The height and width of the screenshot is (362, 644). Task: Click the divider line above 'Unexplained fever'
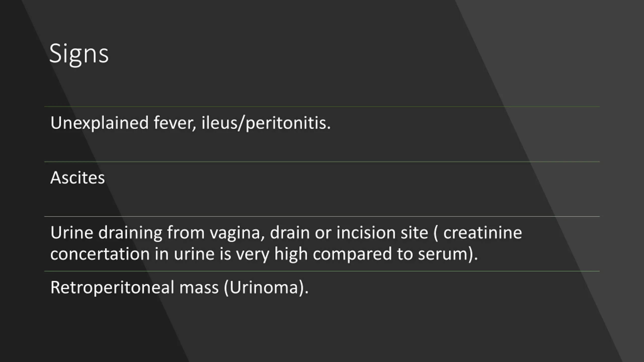(x=322, y=107)
